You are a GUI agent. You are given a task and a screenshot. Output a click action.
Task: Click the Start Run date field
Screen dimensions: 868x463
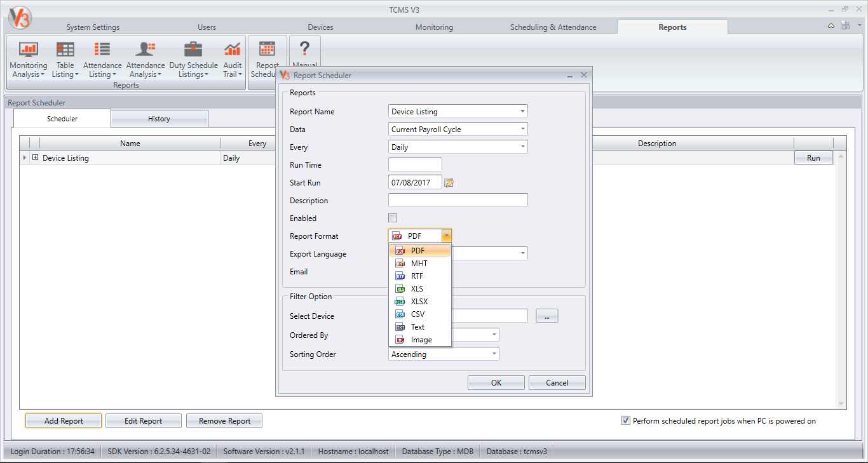[415, 182]
